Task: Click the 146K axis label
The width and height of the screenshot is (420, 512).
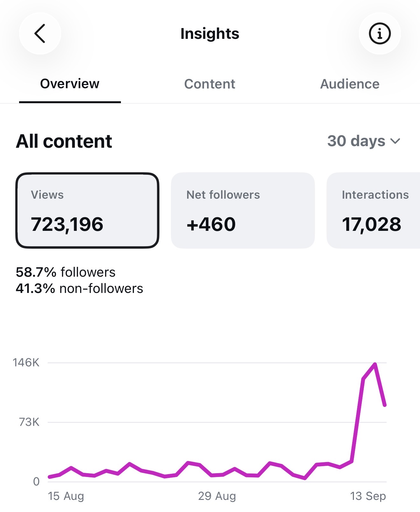Action: pos(26,362)
